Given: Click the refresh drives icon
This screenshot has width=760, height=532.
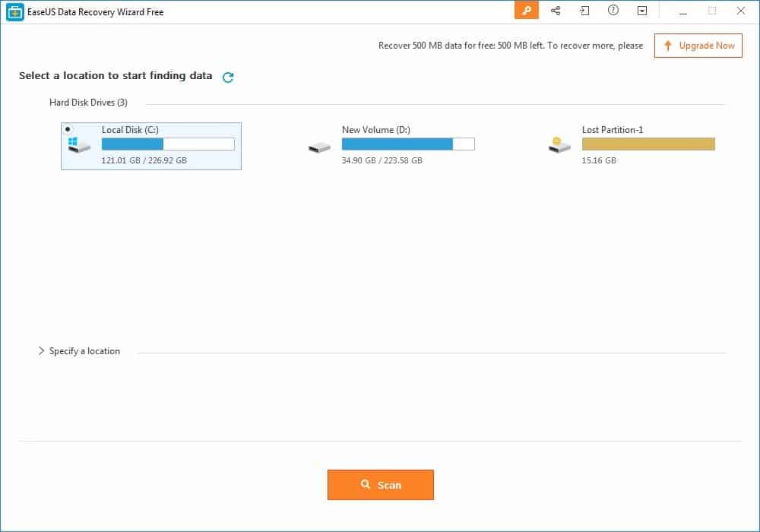Looking at the screenshot, I should (x=228, y=77).
